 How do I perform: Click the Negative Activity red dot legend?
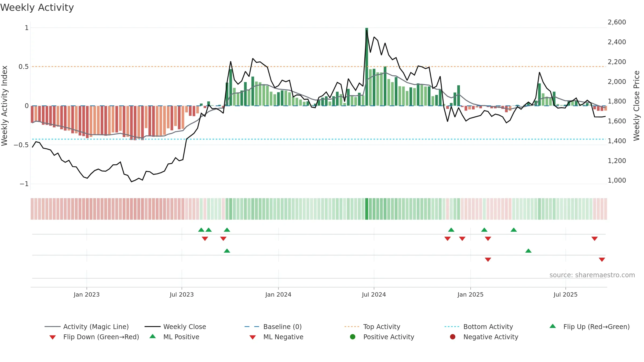[x=484, y=337]
